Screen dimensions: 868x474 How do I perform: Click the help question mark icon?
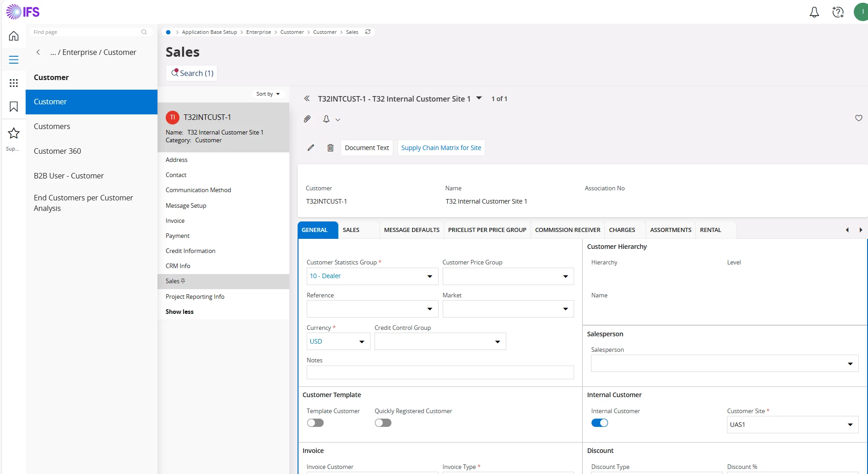tap(838, 12)
